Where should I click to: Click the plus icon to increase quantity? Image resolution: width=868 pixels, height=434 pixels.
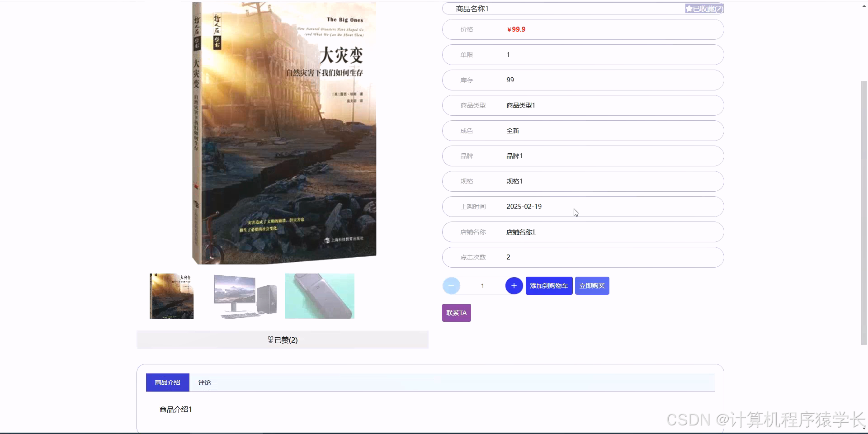coord(514,285)
